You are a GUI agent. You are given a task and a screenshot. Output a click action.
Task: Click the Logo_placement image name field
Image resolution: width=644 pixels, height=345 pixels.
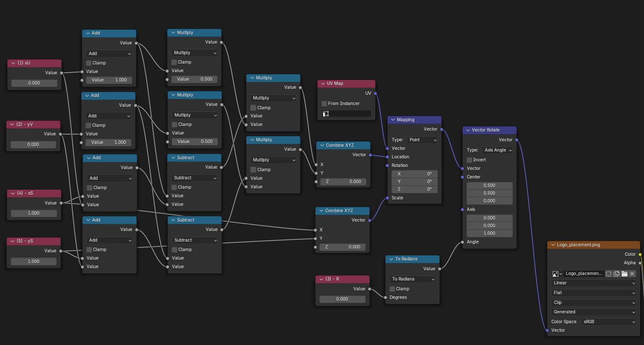(x=584, y=274)
